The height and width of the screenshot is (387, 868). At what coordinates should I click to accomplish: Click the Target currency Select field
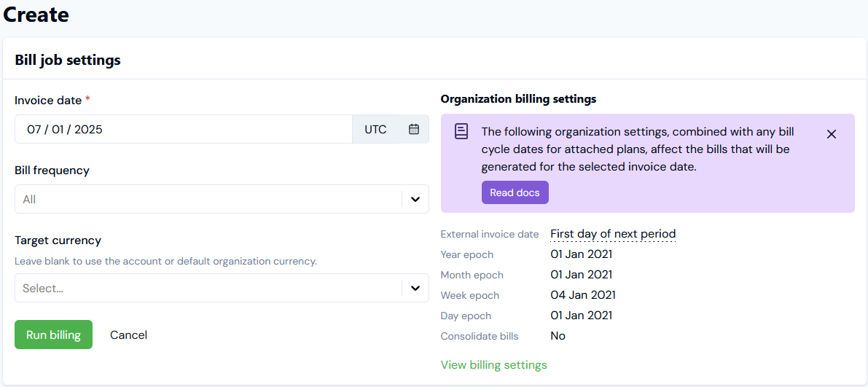(204, 288)
